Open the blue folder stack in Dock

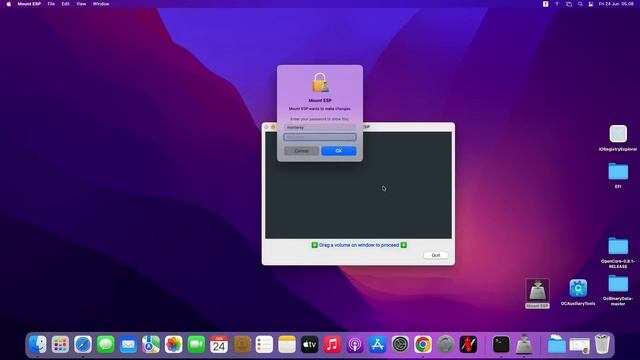coord(556,344)
